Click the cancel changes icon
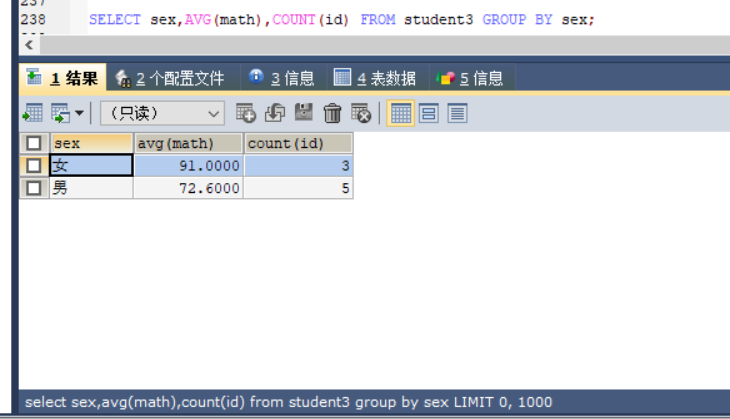 tap(361, 113)
